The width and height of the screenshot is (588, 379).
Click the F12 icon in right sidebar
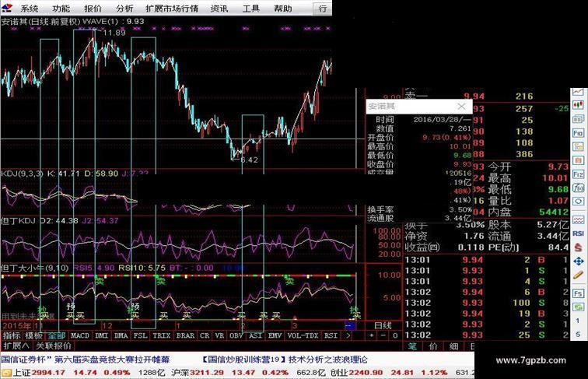tap(578, 174)
